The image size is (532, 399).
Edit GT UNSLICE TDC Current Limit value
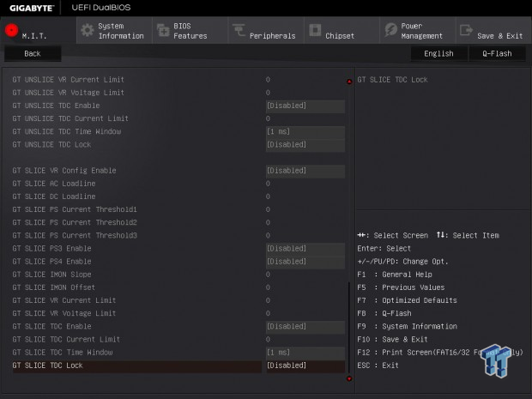click(x=268, y=118)
